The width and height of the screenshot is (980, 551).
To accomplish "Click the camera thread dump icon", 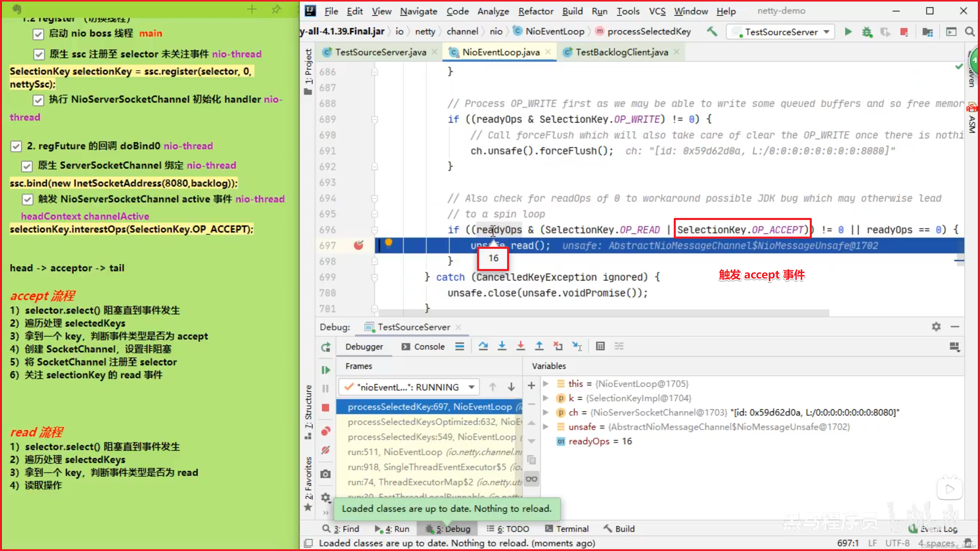I will 326,474.
